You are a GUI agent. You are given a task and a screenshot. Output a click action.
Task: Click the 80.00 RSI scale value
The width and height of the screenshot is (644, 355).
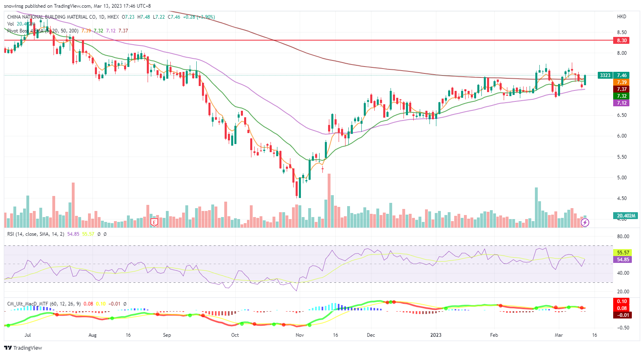point(623,237)
